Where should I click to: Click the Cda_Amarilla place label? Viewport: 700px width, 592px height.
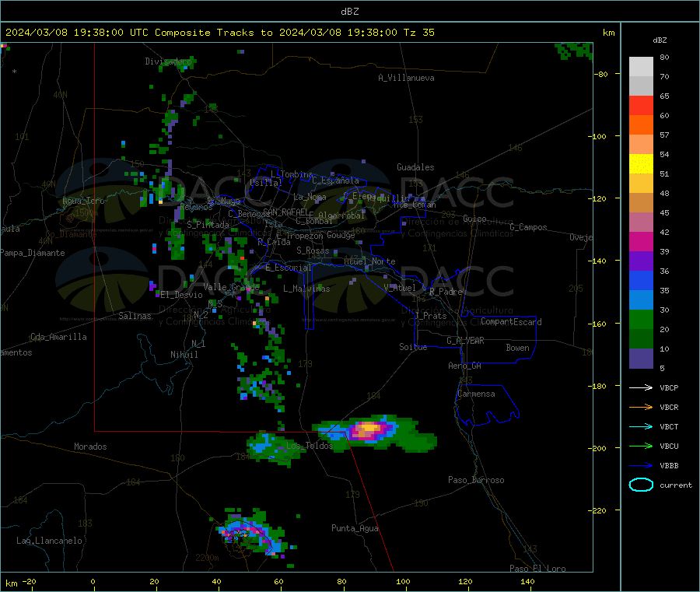[x=58, y=337]
